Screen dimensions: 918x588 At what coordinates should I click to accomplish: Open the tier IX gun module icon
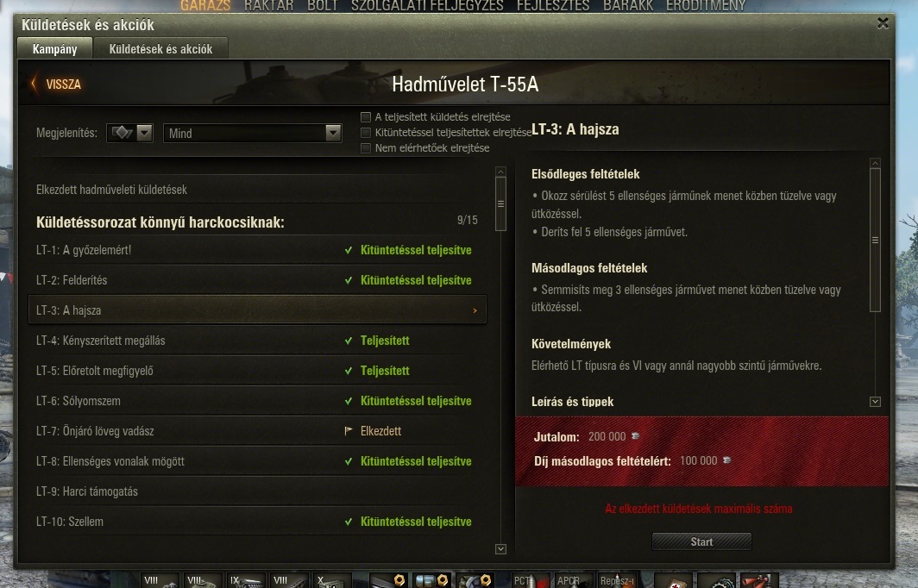click(x=245, y=580)
